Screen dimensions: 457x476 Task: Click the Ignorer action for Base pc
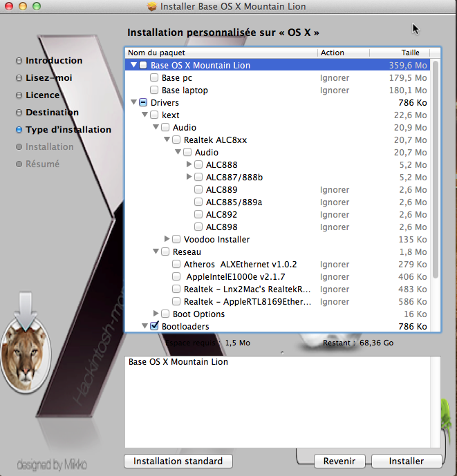coord(335,77)
